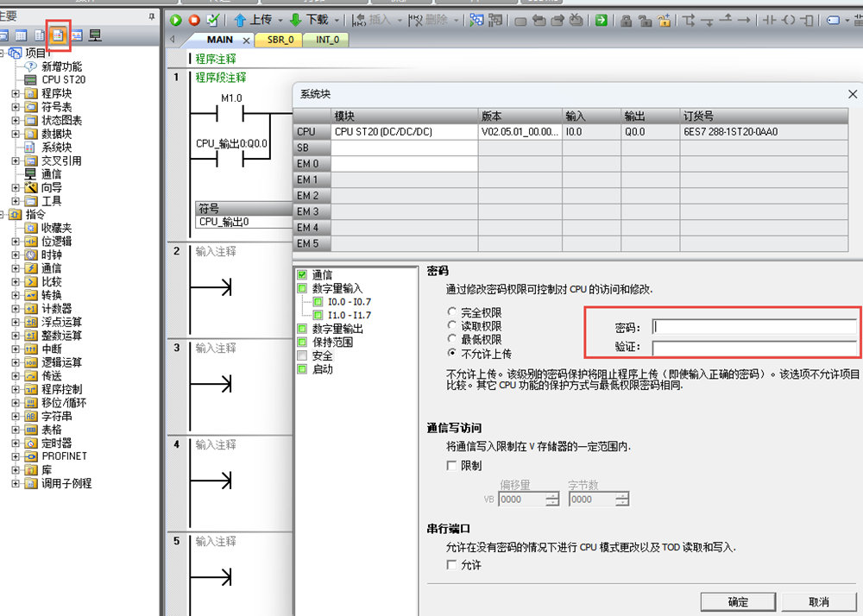This screenshot has width=863, height=616.
Task: Select the 完全权限 radio button
Action: point(452,312)
